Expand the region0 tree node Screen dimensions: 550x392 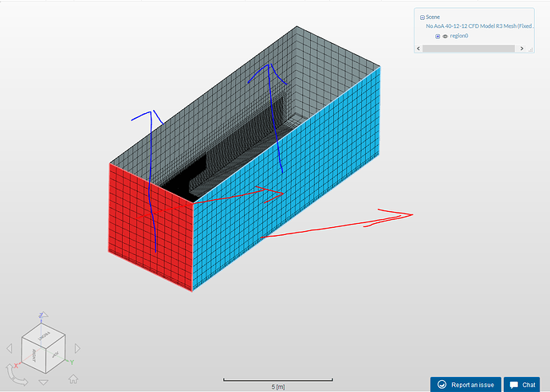(437, 36)
